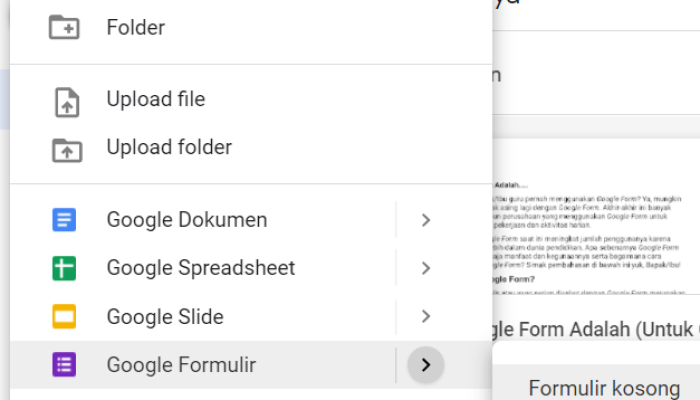Click the yellow Google Slide icon
Viewport: 700px width, 400px height.
[64, 317]
